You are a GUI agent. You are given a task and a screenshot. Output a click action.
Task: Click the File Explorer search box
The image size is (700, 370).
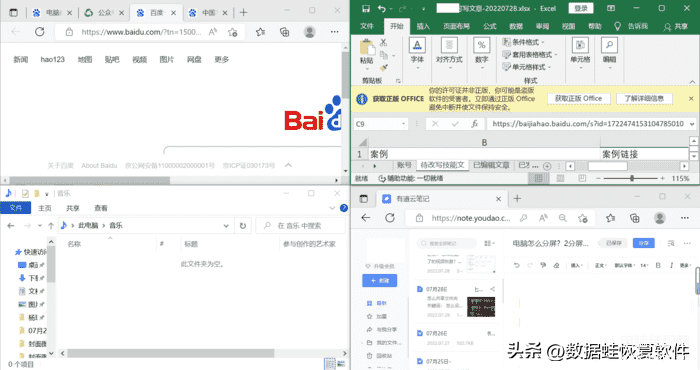[300, 226]
